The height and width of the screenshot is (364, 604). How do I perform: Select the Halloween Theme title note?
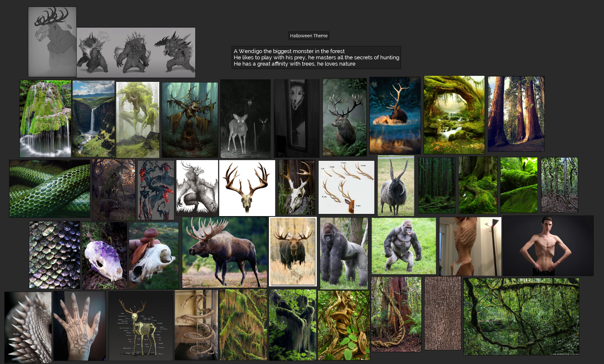click(309, 36)
